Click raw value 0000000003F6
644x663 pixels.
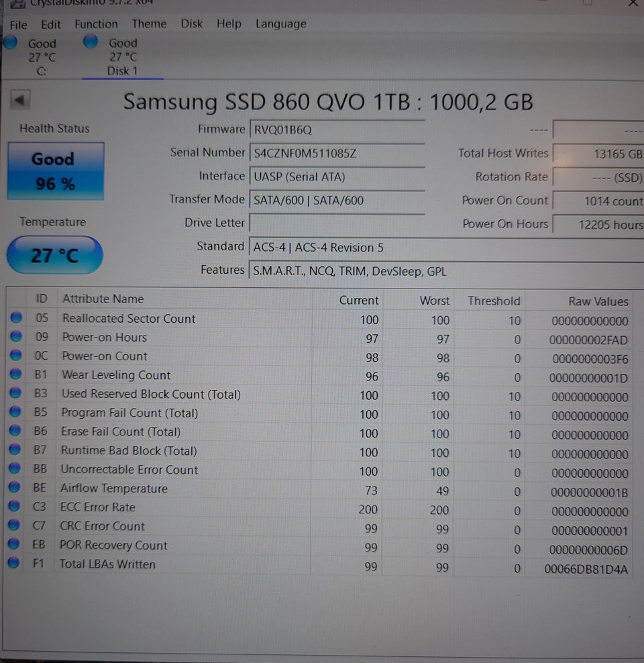click(590, 359)
